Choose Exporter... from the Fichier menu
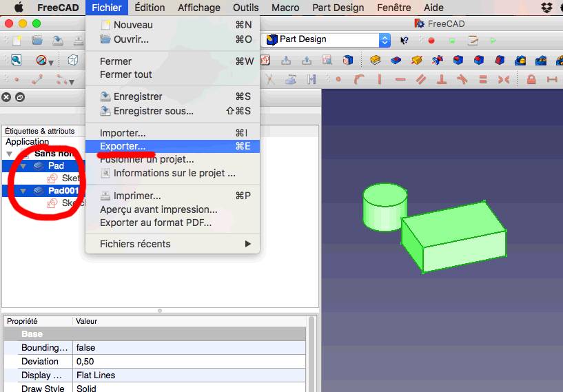 pyautogui.click(x=123, y=146)
